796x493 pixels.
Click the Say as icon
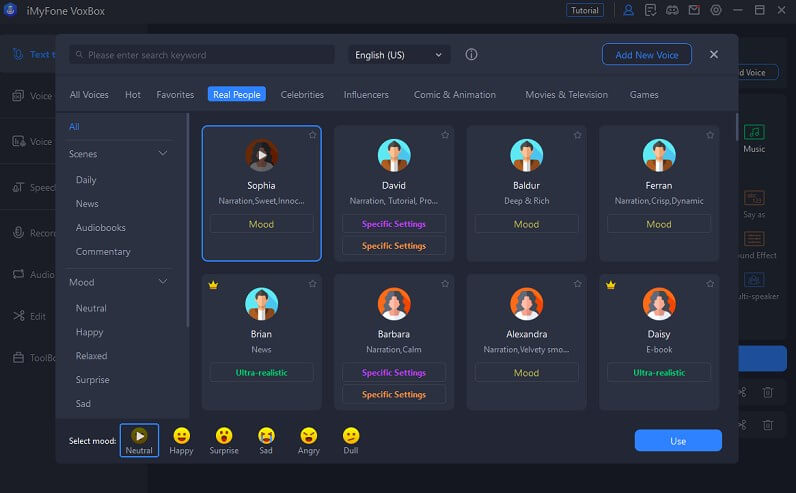(x=754, y=198)
